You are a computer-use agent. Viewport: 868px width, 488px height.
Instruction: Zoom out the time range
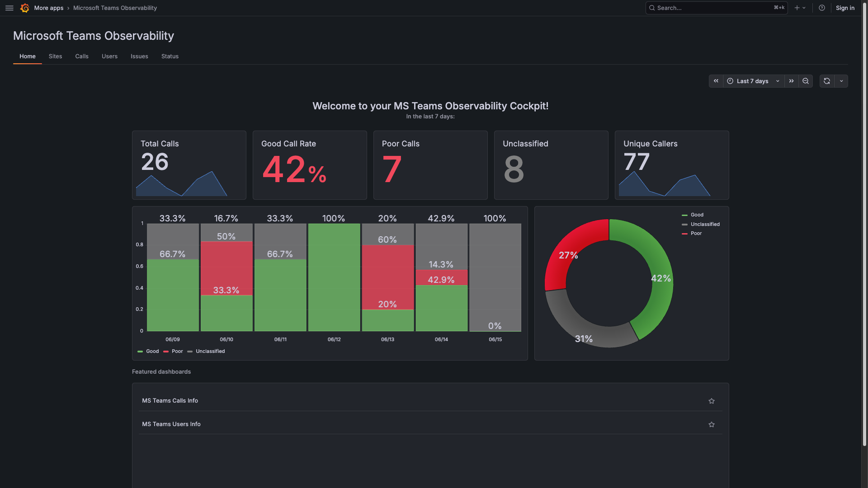[806, 81]
